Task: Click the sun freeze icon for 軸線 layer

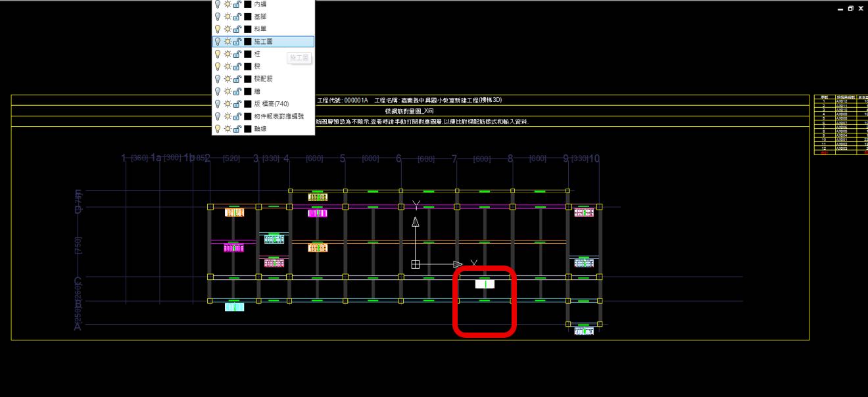Action: tap(228, 129)
